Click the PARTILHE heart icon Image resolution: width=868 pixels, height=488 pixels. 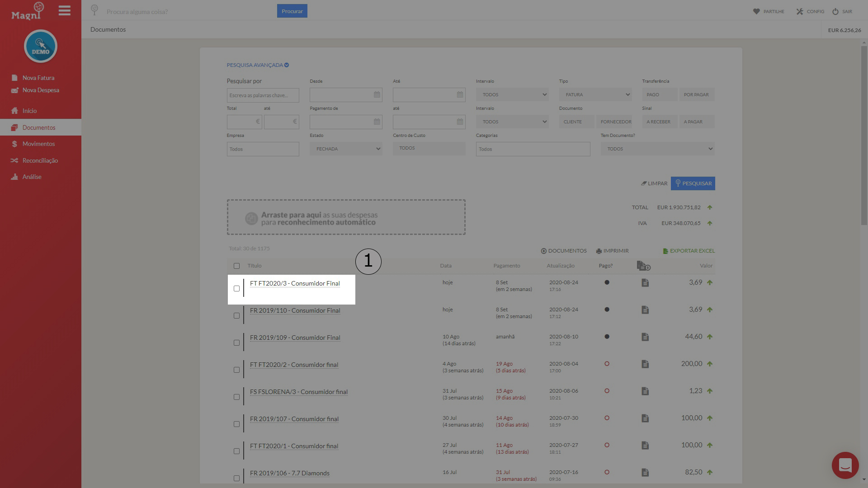click(756, 11)
